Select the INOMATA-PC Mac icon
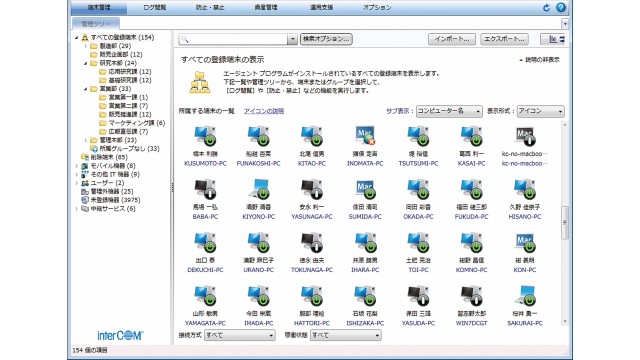 point(365,136)
